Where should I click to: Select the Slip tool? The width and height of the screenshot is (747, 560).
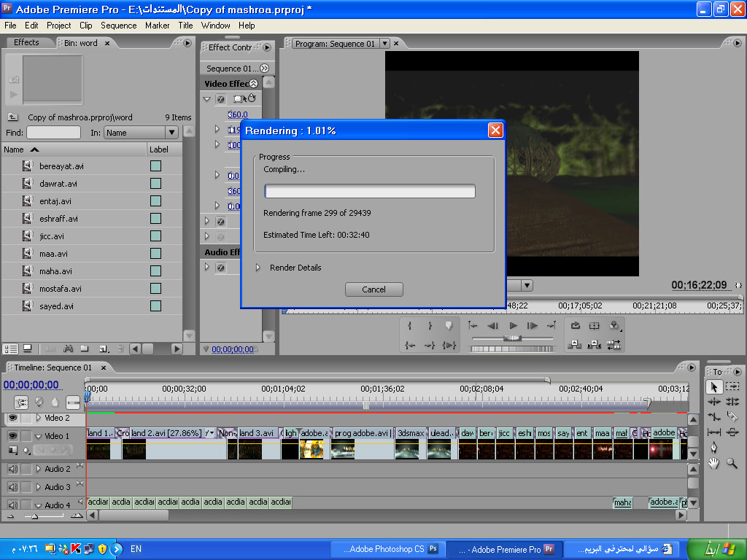click(713, 432)
